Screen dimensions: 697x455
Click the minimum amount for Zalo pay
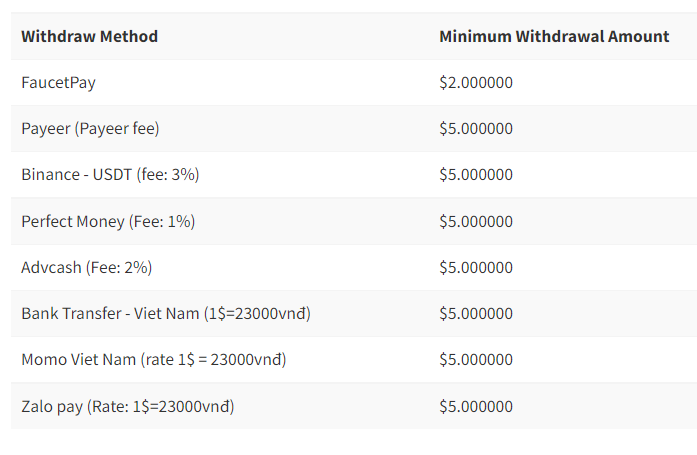tap(476, 407)
